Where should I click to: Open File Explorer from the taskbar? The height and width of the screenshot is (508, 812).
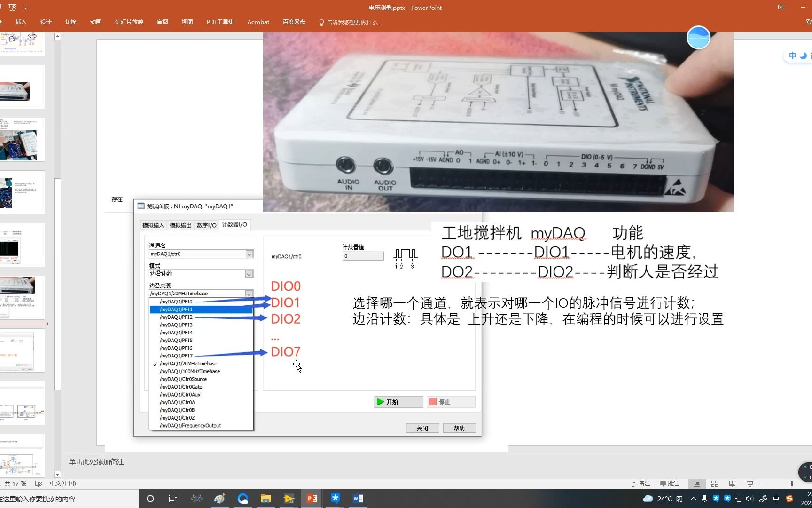coord(266,499)
